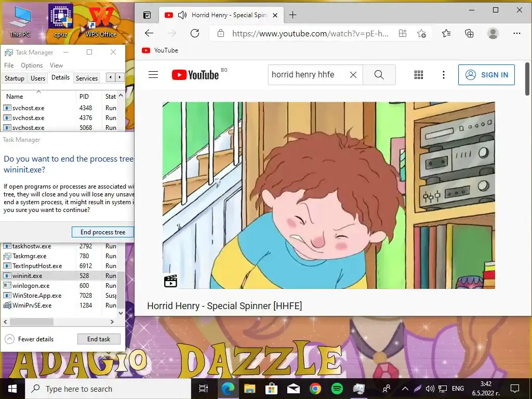Open cpuz desktop shortcut
The height and width of the screenshot is (399, 532).
coord(61,21)
